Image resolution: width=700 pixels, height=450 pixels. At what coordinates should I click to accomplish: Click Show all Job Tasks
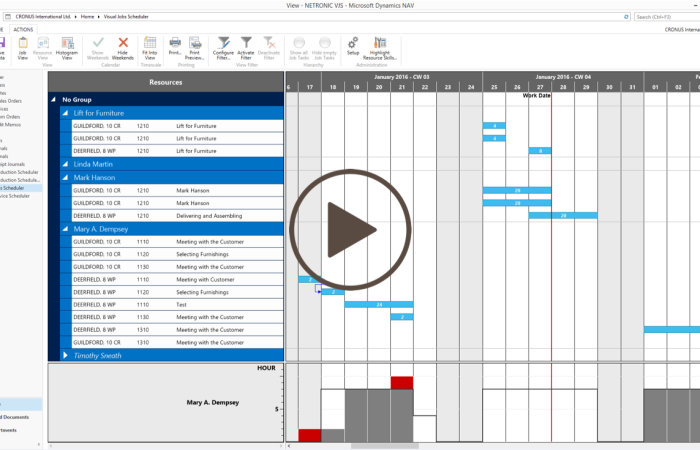pyautogui.click(x=299, y=48)
